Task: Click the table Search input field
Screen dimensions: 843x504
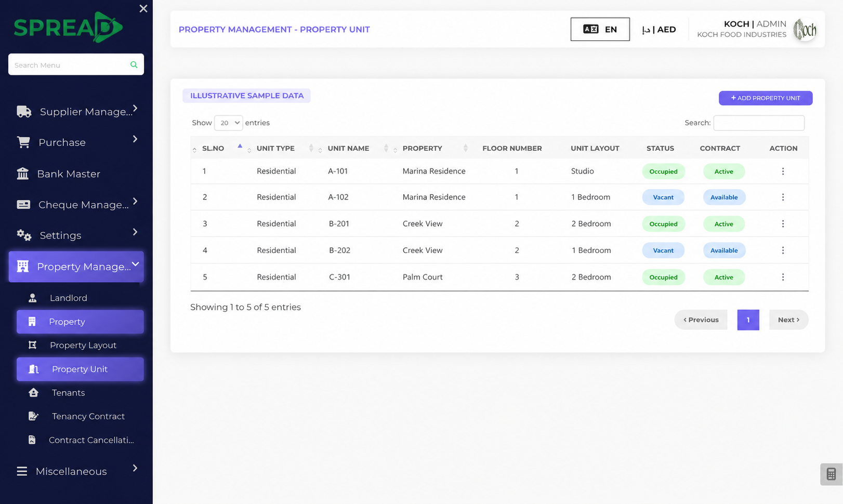Action: point(759,123)
